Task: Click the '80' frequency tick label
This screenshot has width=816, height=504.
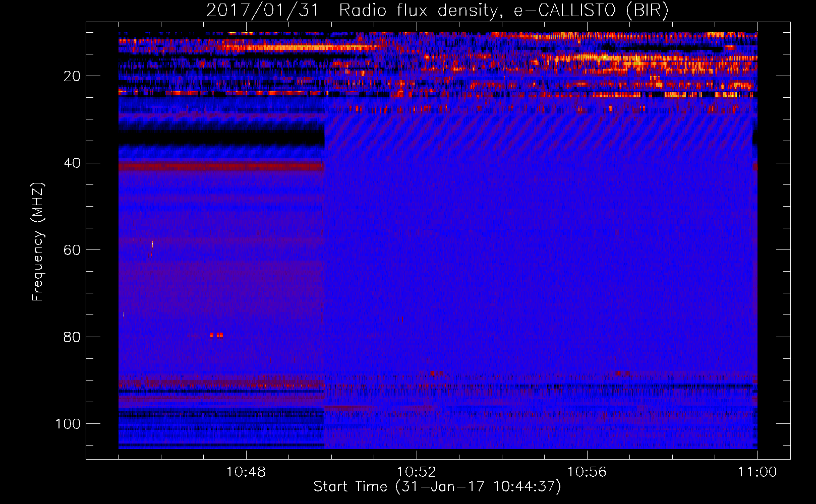Action: tap(72, 337)
